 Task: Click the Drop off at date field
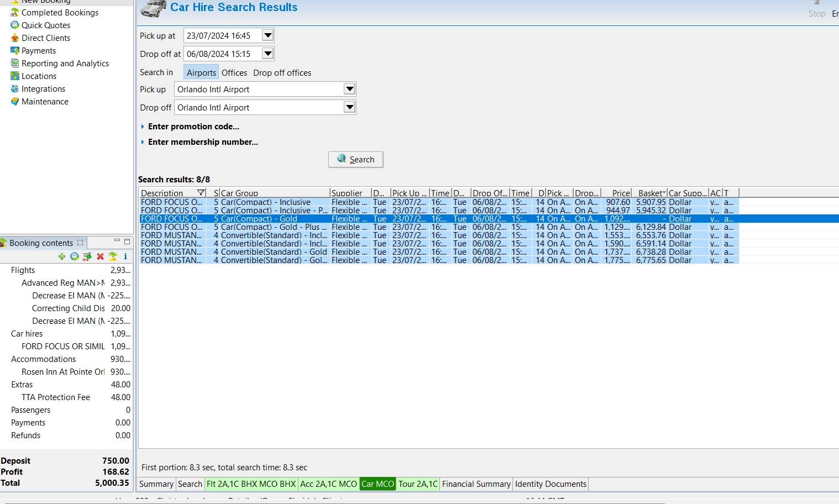pos(223,54)
